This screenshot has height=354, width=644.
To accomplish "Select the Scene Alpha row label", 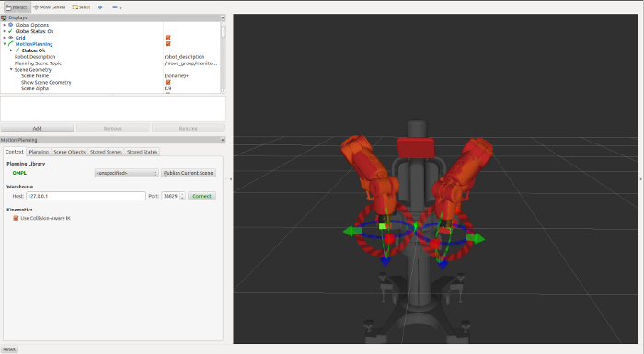I will click(35, 88).
